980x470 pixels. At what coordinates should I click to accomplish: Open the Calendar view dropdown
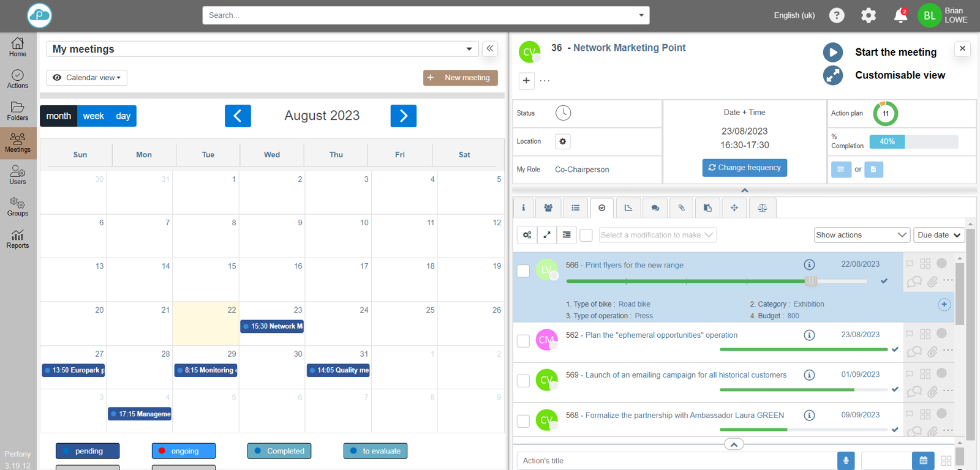[87, 78]
